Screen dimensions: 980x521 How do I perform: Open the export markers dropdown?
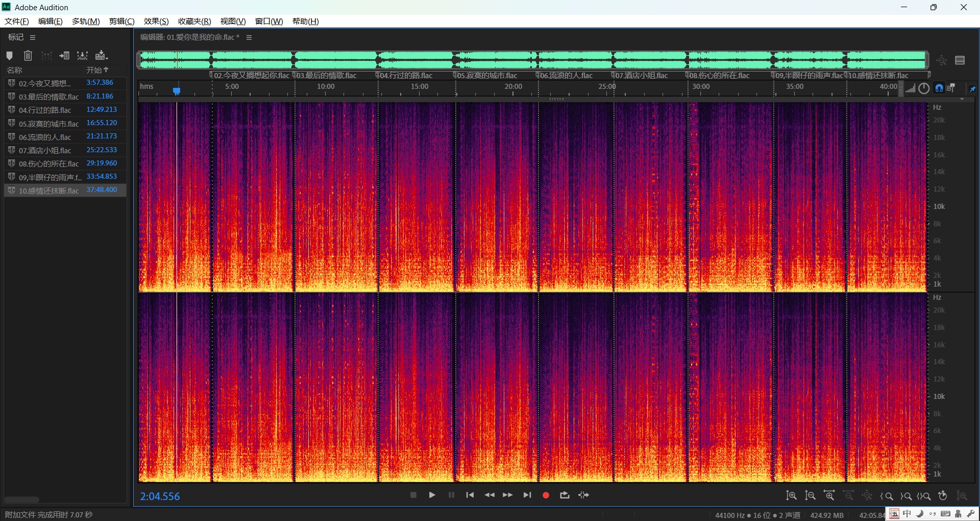point(102,56)
